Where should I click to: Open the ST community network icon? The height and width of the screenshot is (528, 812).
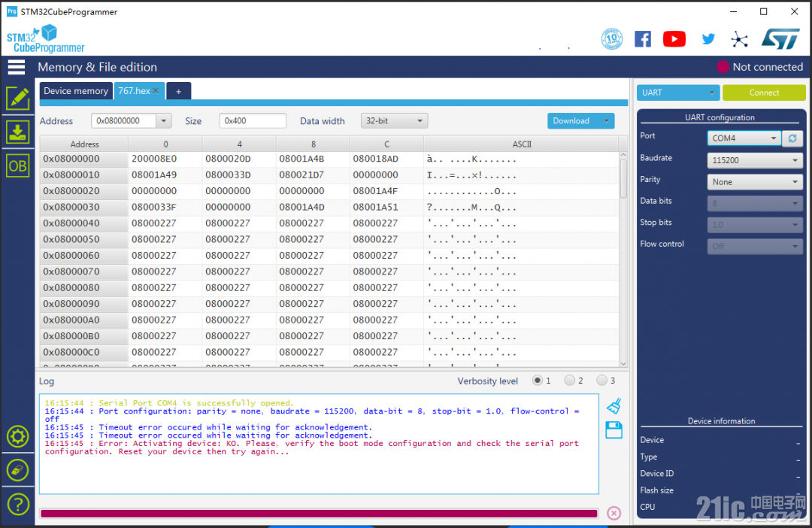coord(740,39)
